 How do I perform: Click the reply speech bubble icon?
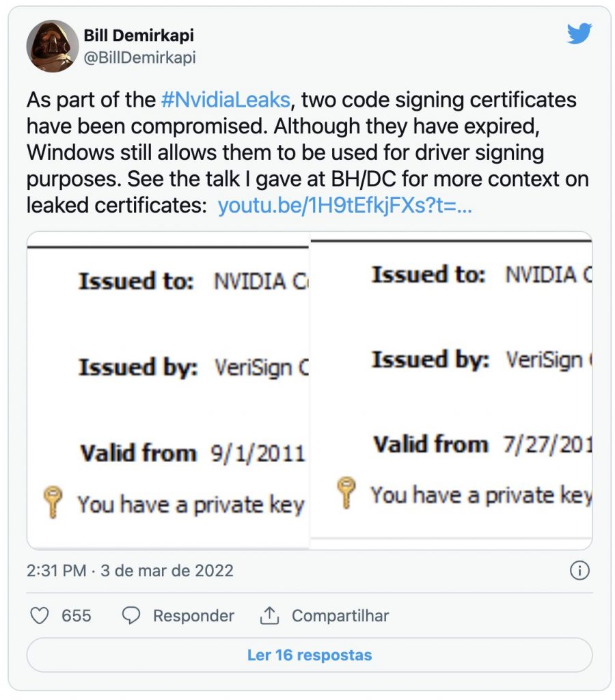[131, 615]
